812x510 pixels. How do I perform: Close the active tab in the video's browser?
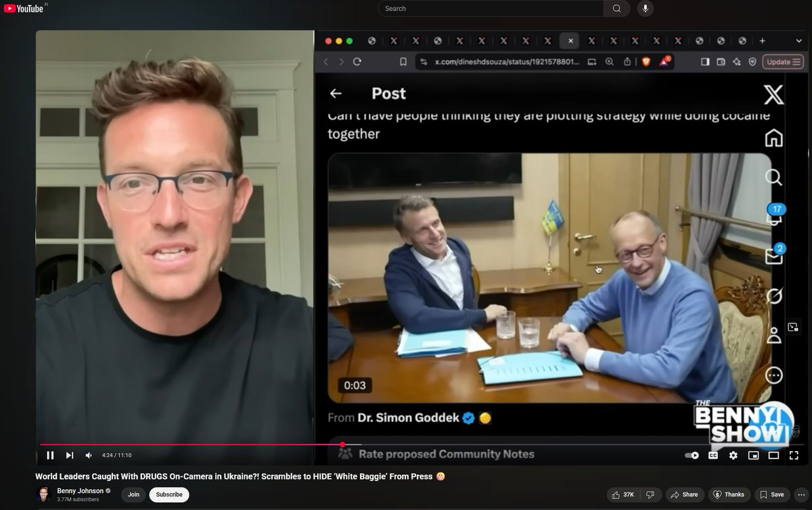click(570, 41)
